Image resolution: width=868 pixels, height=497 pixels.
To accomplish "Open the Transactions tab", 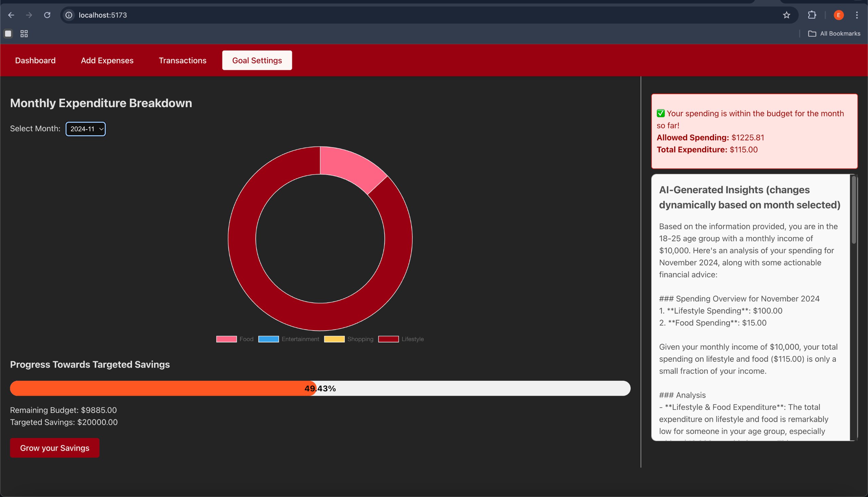I will [182, 60].
